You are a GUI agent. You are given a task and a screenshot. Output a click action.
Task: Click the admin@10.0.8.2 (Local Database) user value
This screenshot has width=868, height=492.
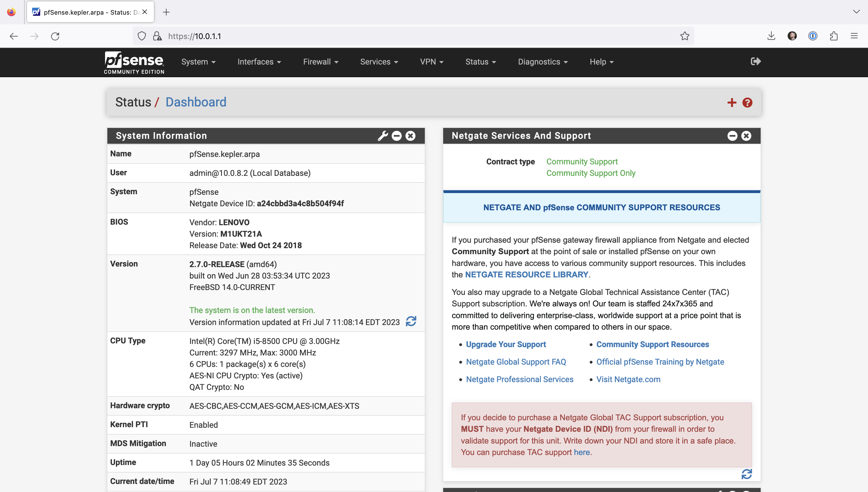(x=250, y=173)
